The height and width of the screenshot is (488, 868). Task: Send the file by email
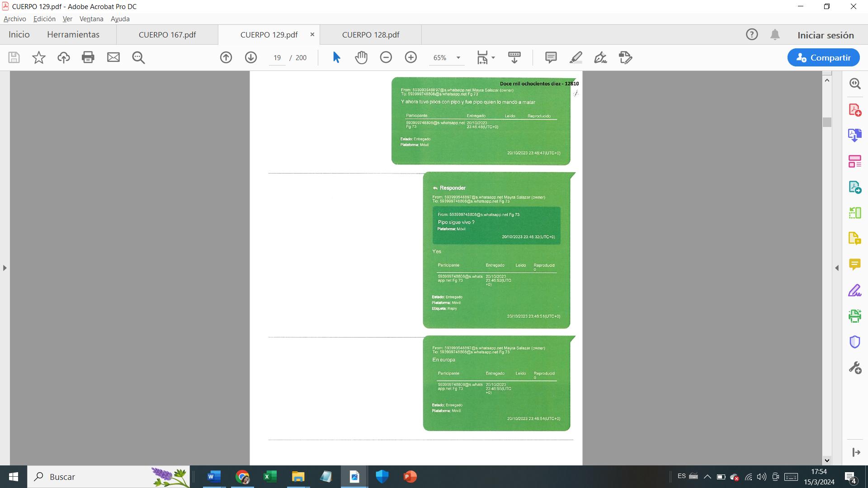(x=113, y=57)
